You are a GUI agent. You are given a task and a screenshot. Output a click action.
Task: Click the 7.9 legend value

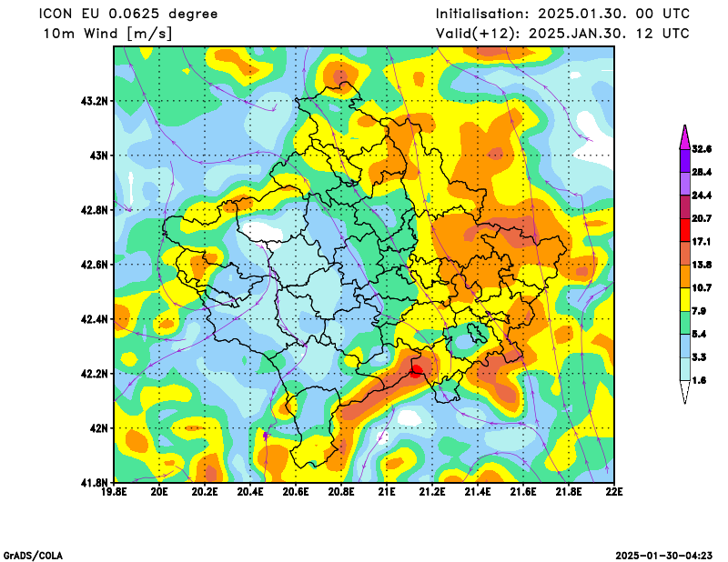pyautogui.click(x=699, y=311)
